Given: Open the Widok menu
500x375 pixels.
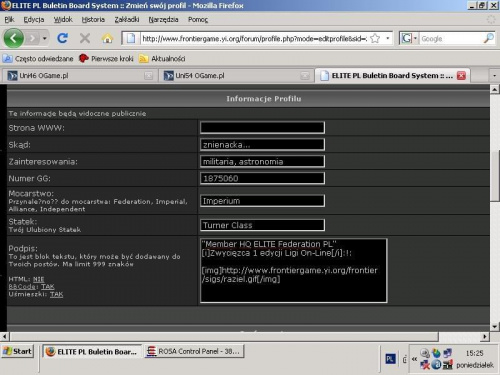Looking at the screenshot, I should (x=63, y=20).
